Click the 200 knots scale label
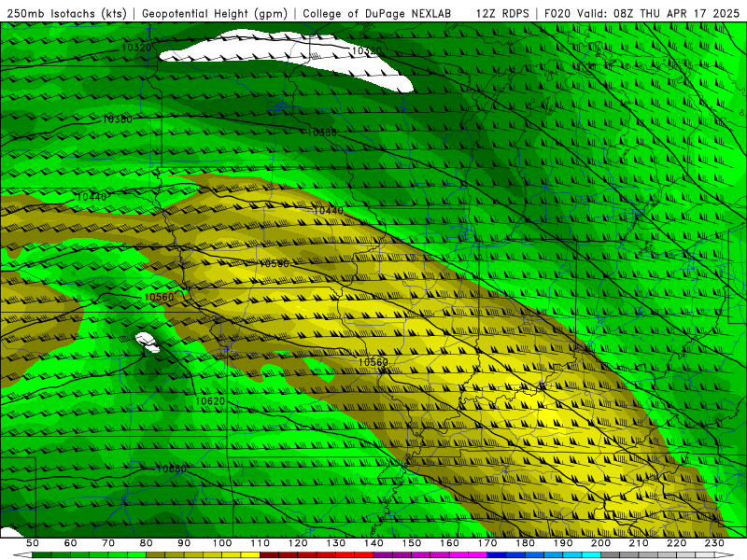 (x=600, y=543)
